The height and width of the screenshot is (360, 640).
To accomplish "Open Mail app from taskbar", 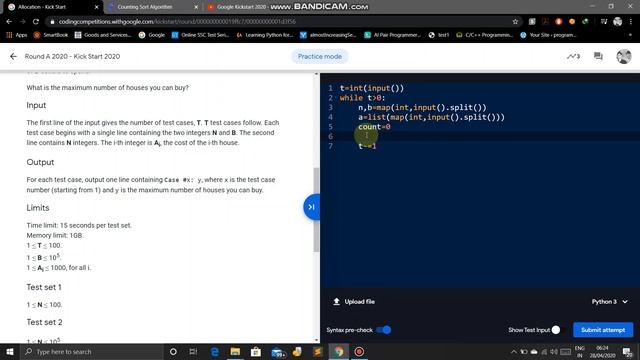I will (x=278, y=352).
